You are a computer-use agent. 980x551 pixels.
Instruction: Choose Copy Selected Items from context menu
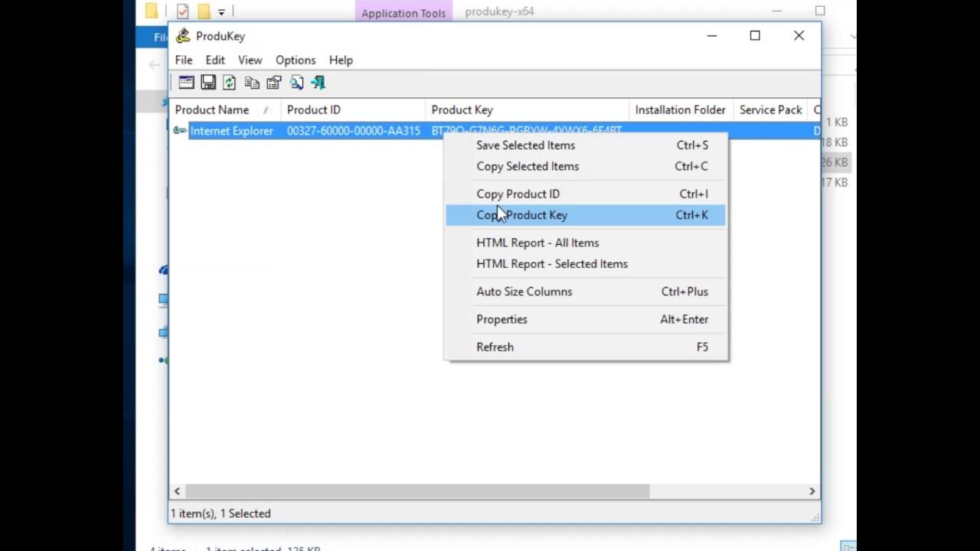pyautogui.click(x=586, y=166)
